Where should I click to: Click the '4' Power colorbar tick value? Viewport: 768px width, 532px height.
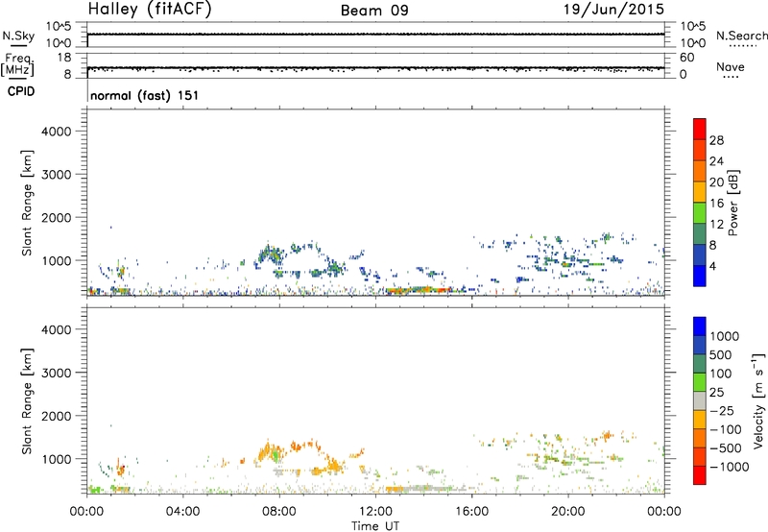point(712,267)
